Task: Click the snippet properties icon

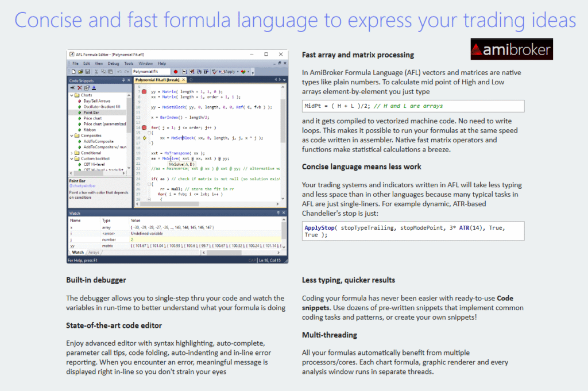Action: tap(87, 88)
